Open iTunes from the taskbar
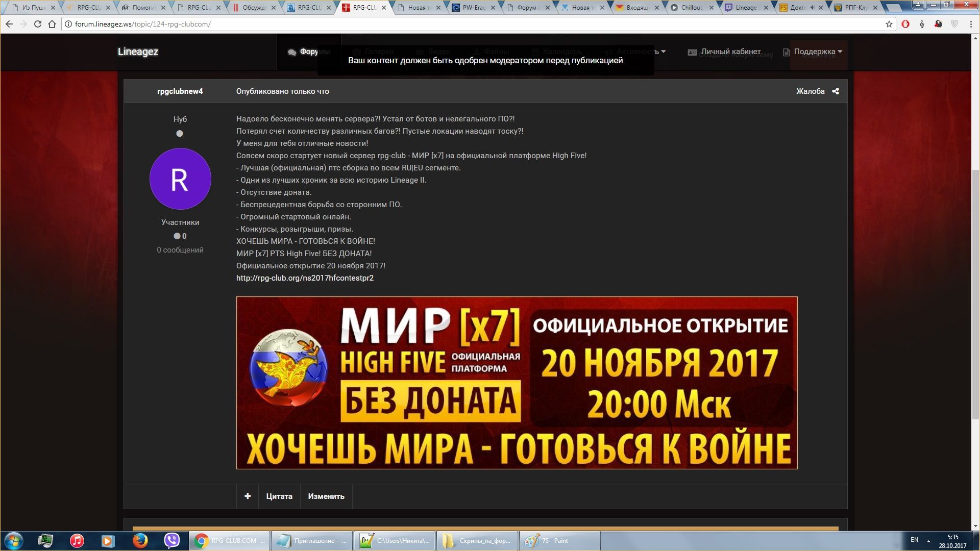The height and width of the screenshot is (551, 980). (77, 540)
